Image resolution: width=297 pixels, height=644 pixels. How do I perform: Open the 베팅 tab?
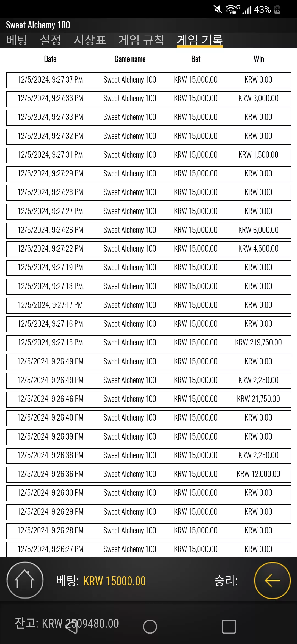[x=17, y=40]
